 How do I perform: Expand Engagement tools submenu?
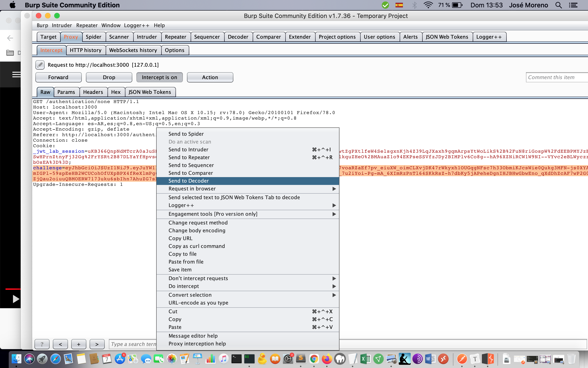click(x=248, y=214)
